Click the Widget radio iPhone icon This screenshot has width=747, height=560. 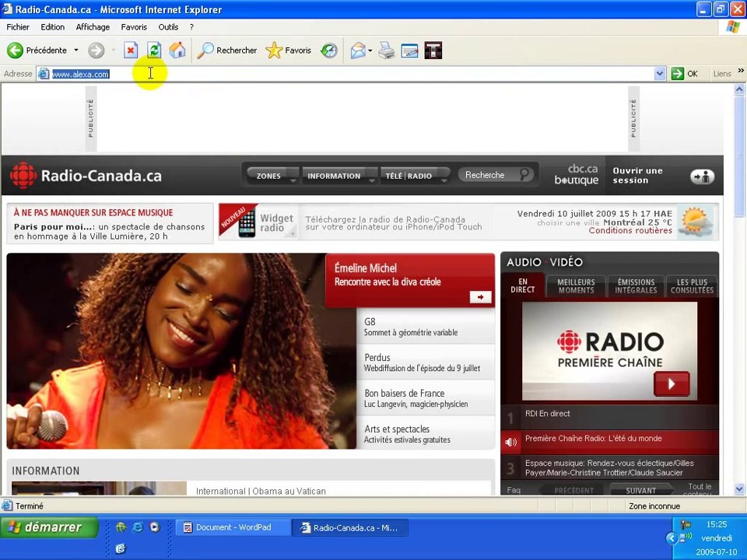click(247, 223)
